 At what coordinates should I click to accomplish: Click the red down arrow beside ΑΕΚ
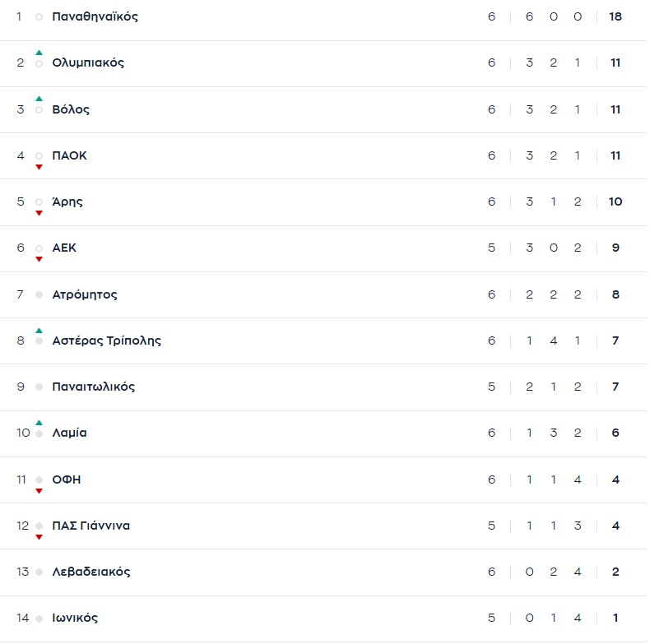coord(39,259)
